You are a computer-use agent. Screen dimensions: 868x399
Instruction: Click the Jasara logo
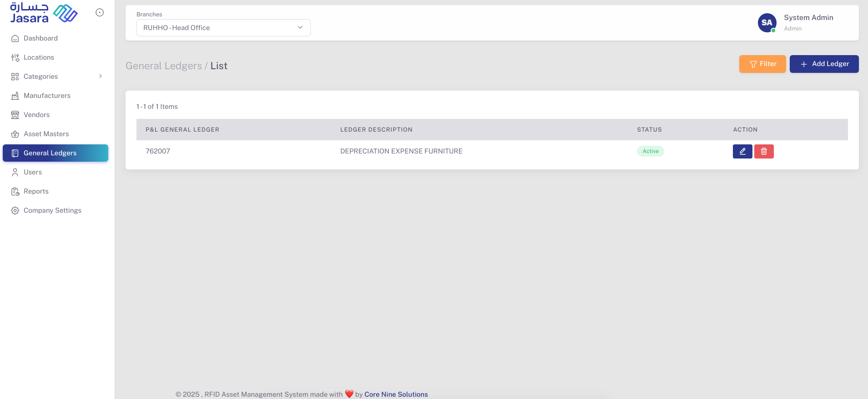point(44,13)
